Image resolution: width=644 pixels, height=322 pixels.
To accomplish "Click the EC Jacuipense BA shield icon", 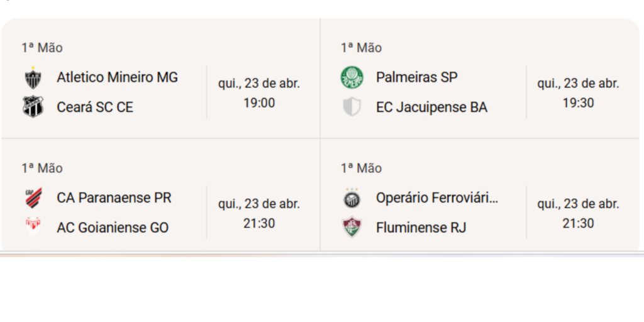I will (x=352, y=107).
